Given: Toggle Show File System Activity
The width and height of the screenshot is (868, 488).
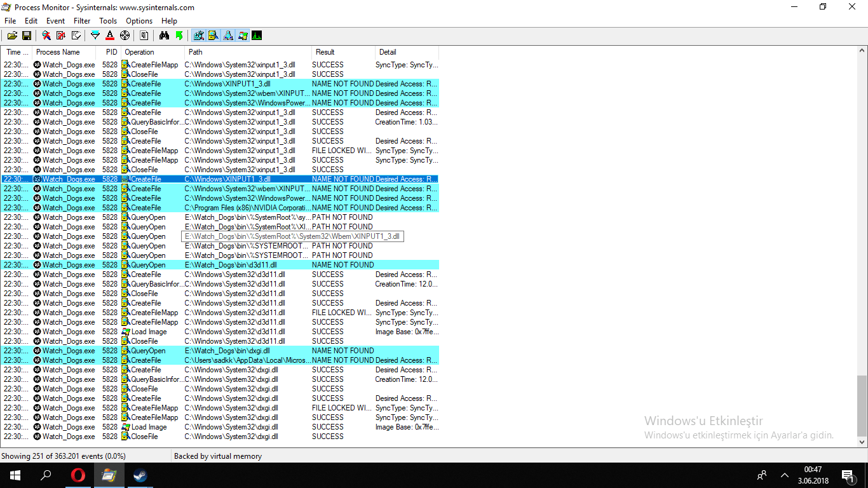Looking at the screenshot, I should click(x=213, y=36).
